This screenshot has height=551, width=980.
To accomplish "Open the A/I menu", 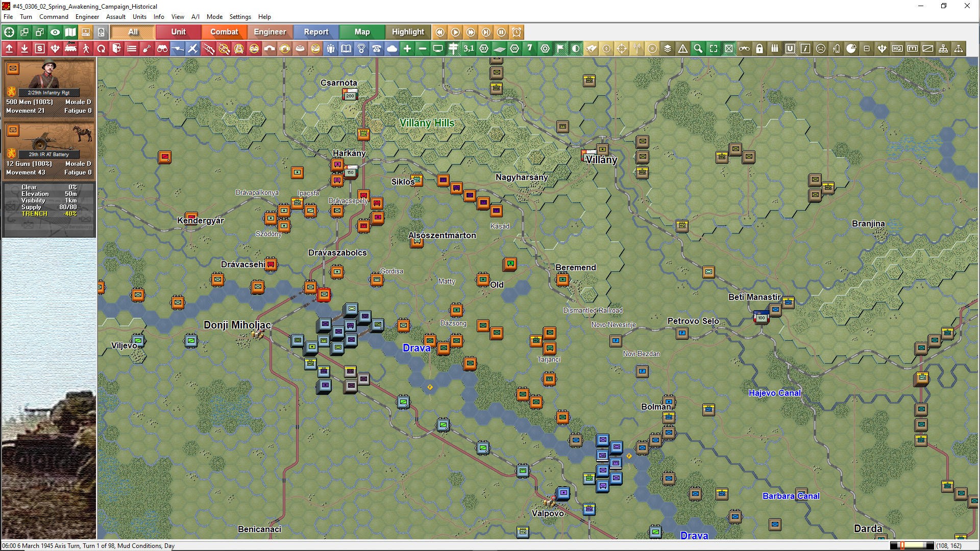I will click(x=195, y=17).
